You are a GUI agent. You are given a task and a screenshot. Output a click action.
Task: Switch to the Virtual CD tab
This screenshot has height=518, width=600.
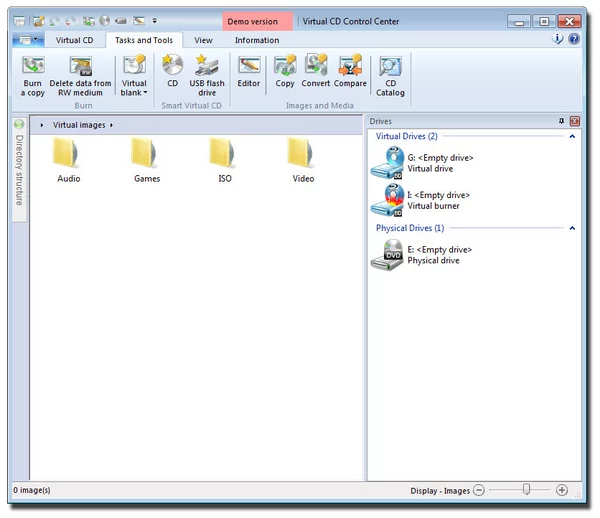74,40
